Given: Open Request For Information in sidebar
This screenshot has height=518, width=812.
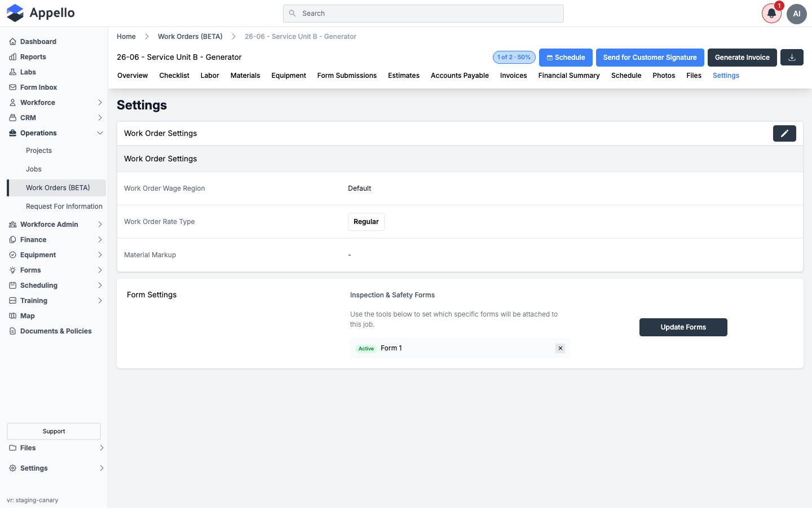Looking at the screenshot, I should pos(64,207).
